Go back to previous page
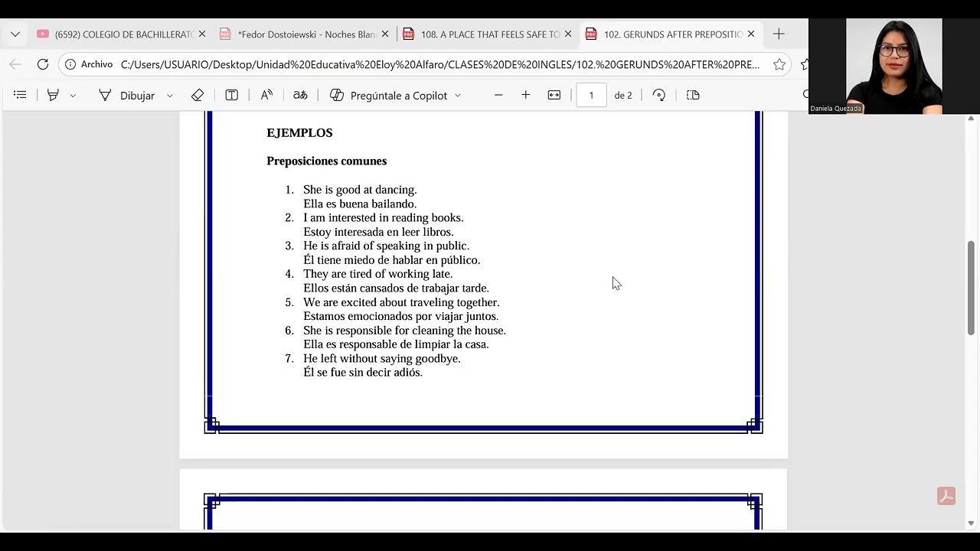 coord(15,64)
